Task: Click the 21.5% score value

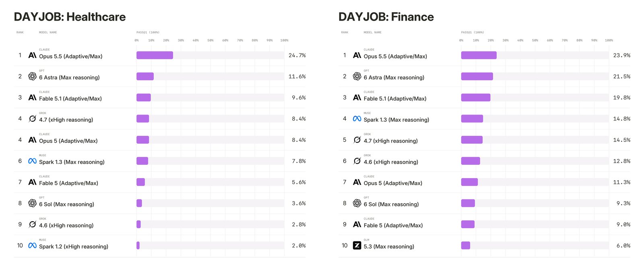Action: tap(622, 77)
